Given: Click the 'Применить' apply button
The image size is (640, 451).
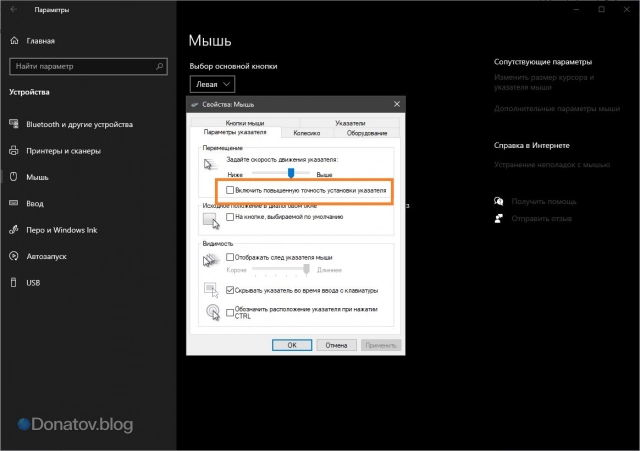Looking at the screenshot, I should tap(381, 345).
